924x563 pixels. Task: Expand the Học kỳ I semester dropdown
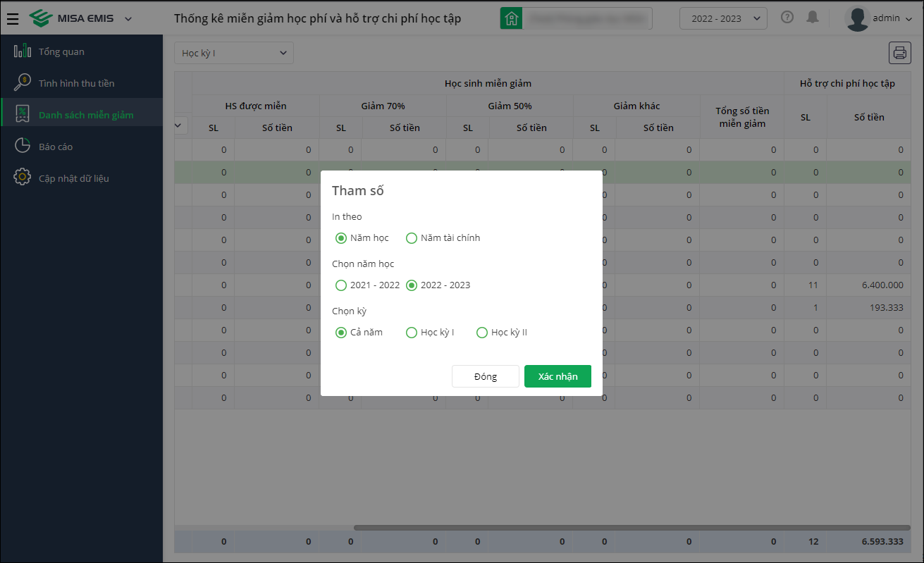(x=234, y=53)
